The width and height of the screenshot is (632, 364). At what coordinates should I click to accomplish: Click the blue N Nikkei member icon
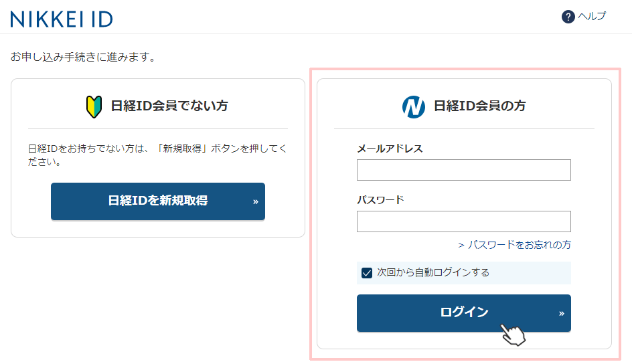[x=414, y=106]
